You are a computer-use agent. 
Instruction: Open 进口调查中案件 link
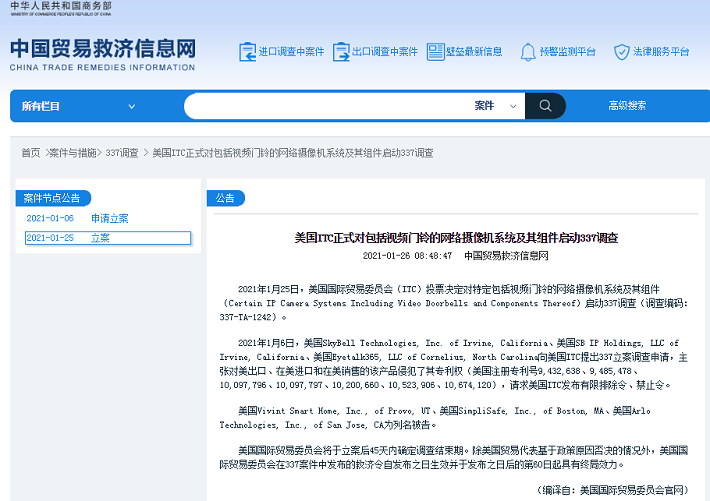tap(291, 52)
